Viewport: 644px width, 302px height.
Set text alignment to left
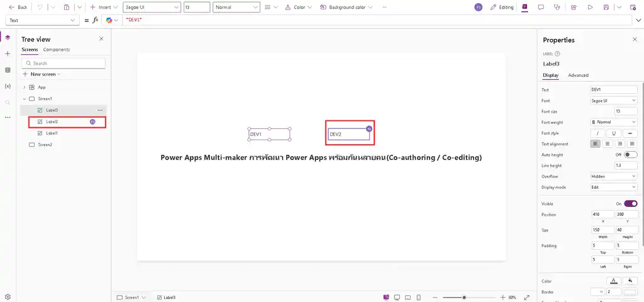tap(595, 144)
